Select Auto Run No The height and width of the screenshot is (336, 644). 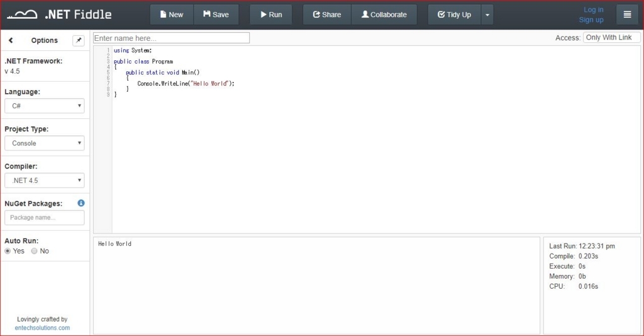click(x=34, y=251)
